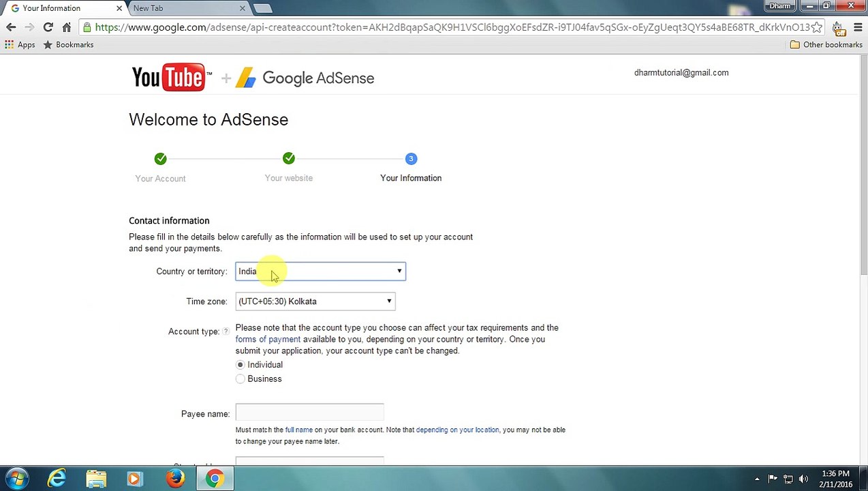868x491 pixels.
Task: Click the Your website step label
Action: [x=289, y=178]
